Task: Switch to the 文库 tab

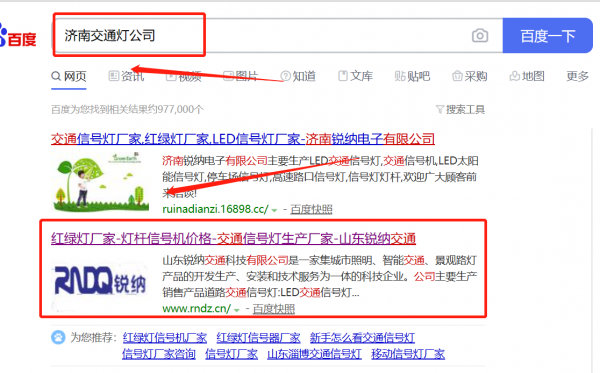Action: coord(355,76)
